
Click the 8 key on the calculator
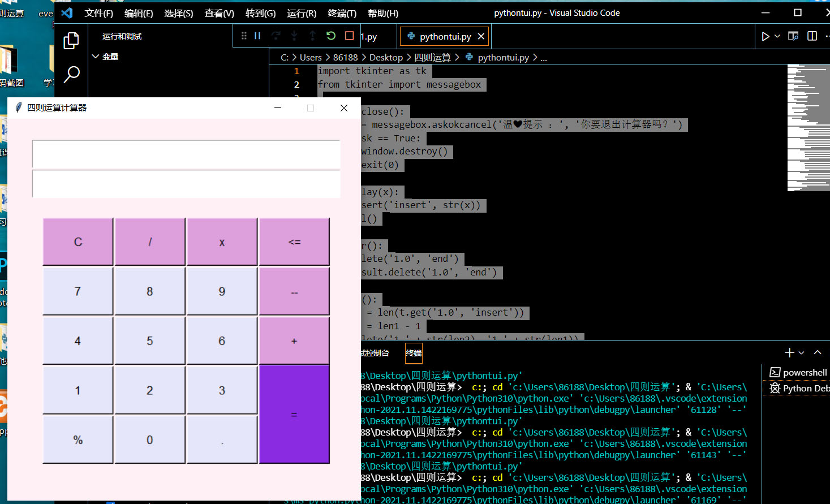[x=150, y=291]
